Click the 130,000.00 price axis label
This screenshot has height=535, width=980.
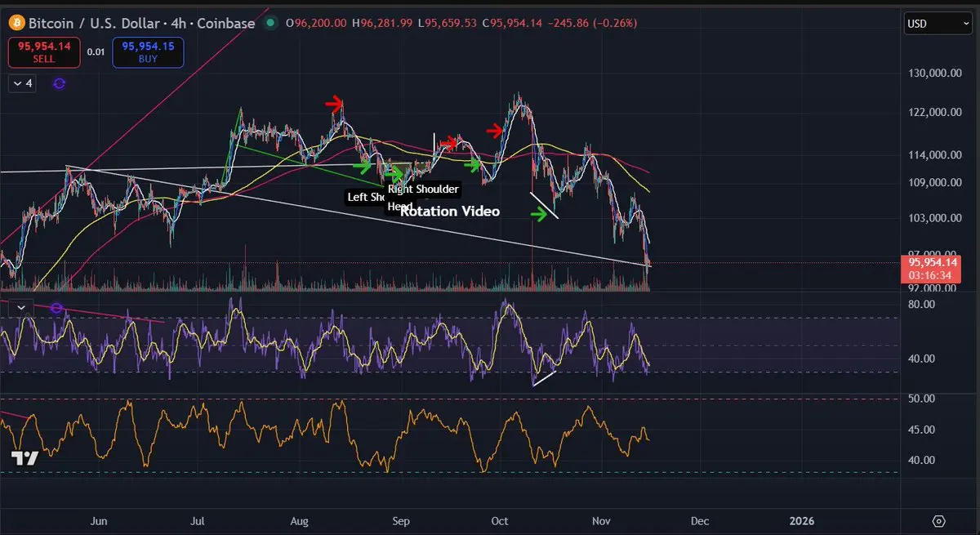click(x=933, y=74)
